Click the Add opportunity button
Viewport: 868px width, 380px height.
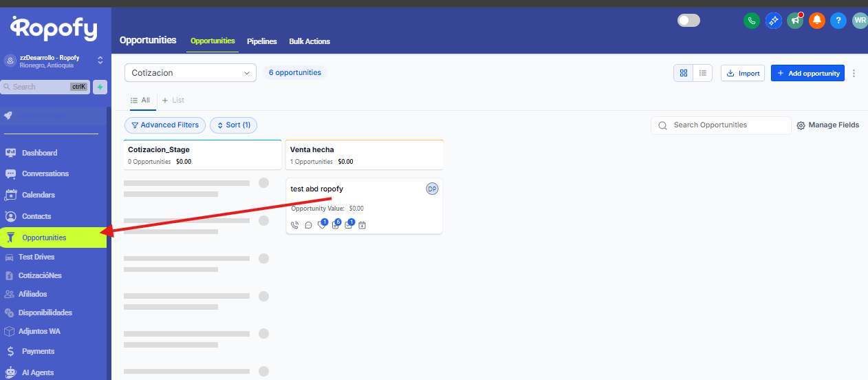pyautogui.click(x=807, y=73)
